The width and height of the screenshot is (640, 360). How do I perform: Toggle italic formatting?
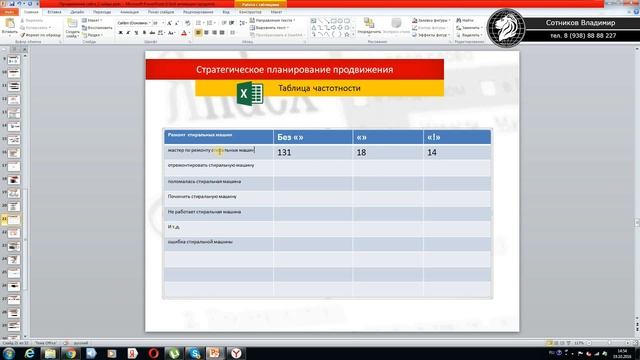(x=128, y=33)
